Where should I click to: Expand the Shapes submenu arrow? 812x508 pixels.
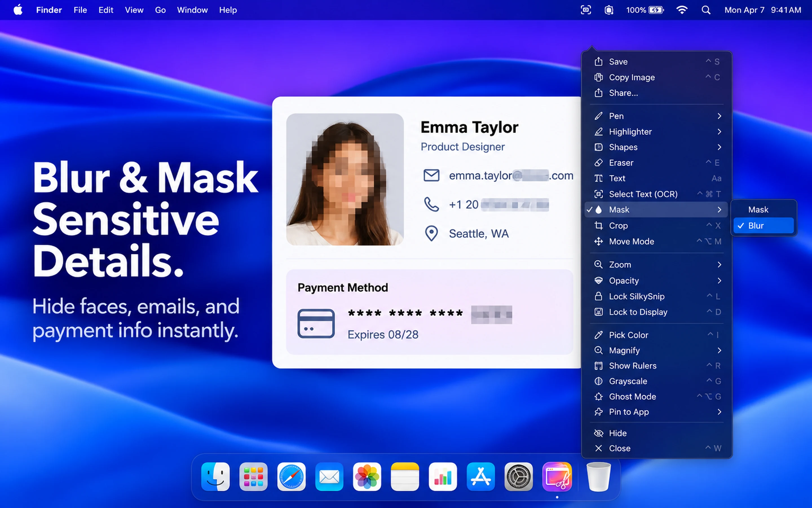click(719, 147)
